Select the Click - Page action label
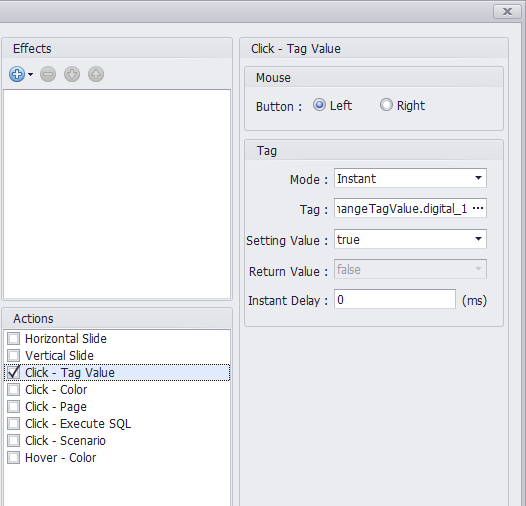 point(56,407)
